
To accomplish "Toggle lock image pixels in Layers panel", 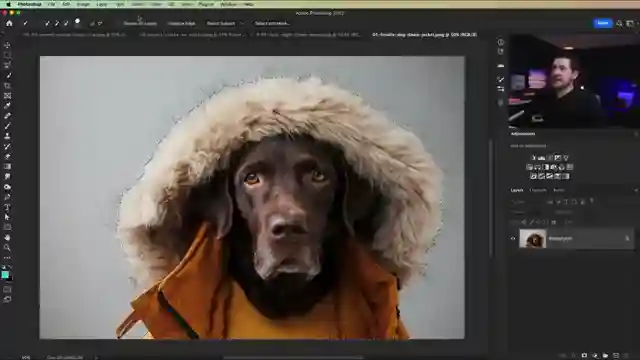I will pyautogui.click(x=531, y=222).
